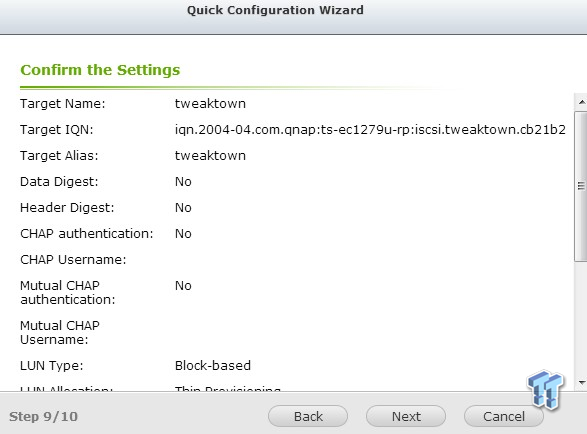Click the scrollbar up arrow

(581, 102)
